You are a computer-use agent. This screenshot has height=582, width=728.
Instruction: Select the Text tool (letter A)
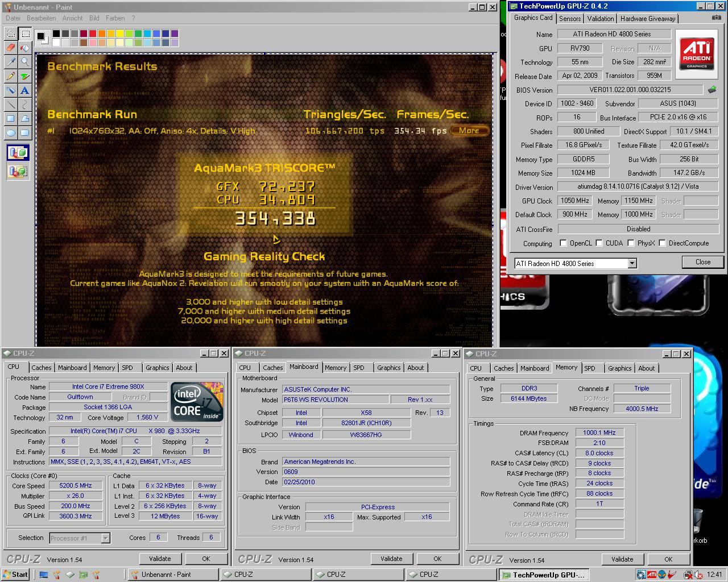tap(24, 90)
